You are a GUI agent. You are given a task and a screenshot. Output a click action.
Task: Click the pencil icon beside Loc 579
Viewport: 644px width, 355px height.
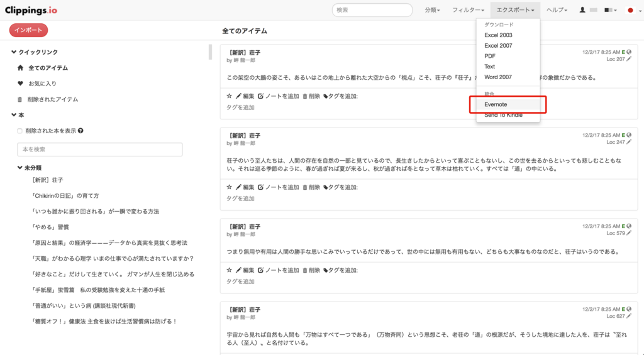pos(629,233)
